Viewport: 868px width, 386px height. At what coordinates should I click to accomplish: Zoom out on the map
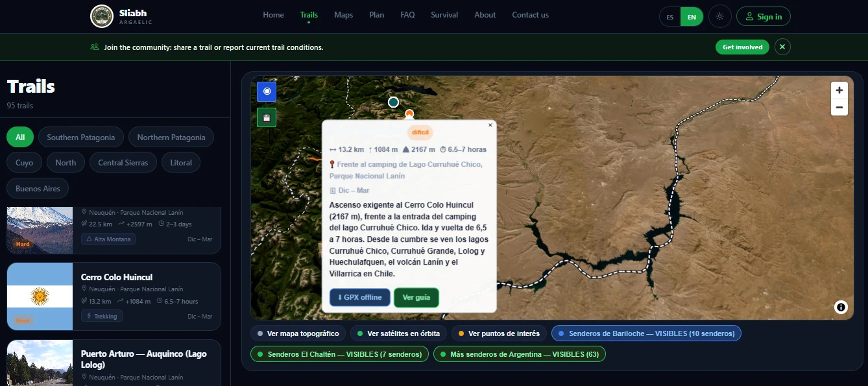pyautogui.click(x=839, y=107)
